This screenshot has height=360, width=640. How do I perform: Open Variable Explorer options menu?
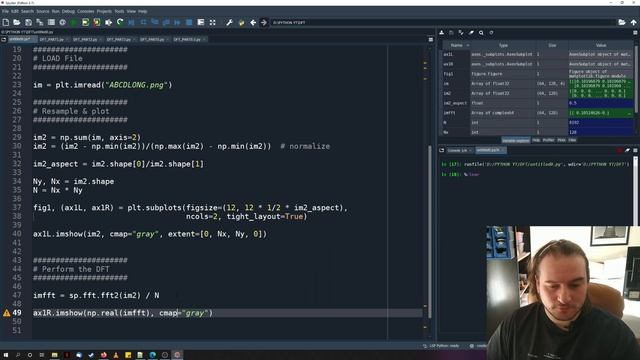coord(635,33)
